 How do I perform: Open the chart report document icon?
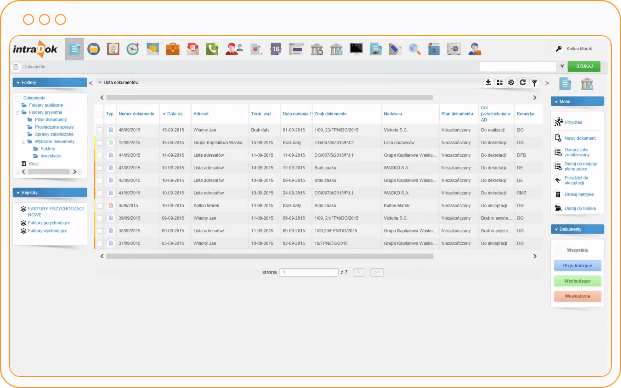pos(256,49)
